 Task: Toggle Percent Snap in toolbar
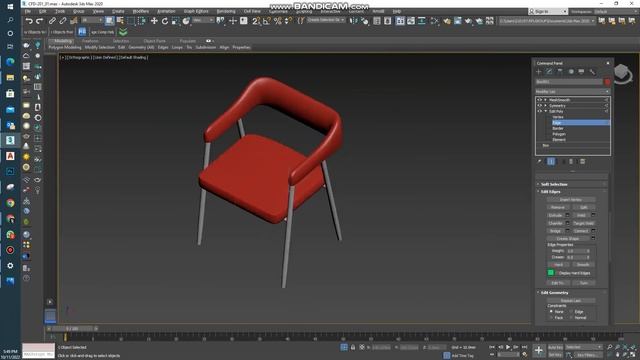click(278, 21)
